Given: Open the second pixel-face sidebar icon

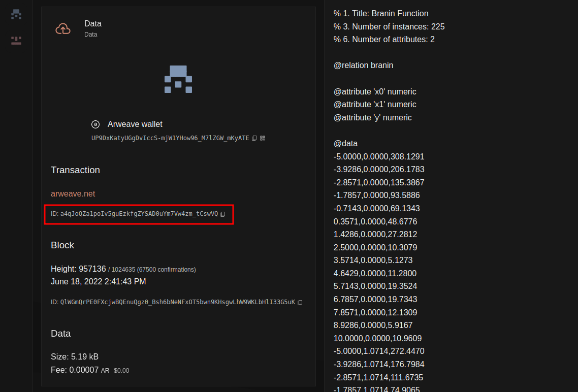Looking at the screenshot, I should coord(16,41).
